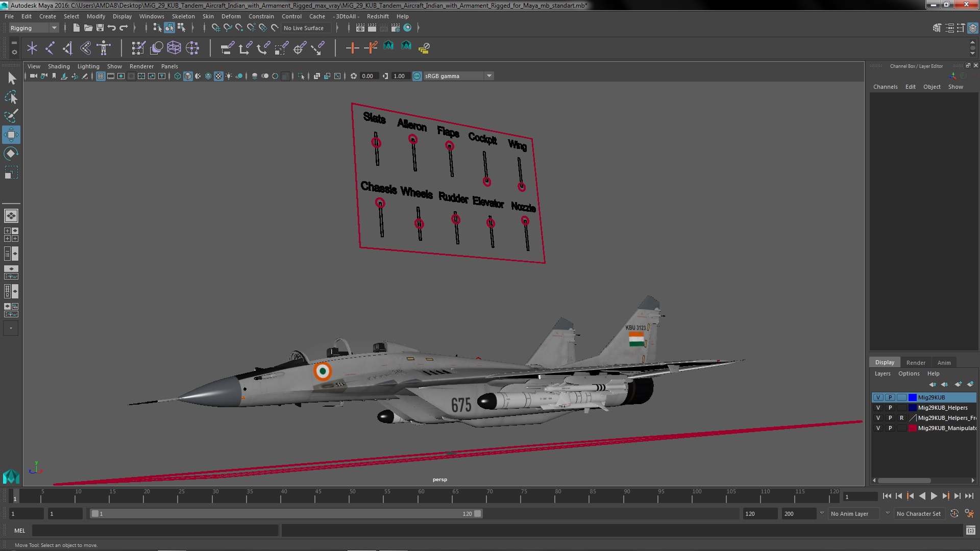Open the Constrain menu
Viewport: 980px width, 551px height.
[261, 16]
